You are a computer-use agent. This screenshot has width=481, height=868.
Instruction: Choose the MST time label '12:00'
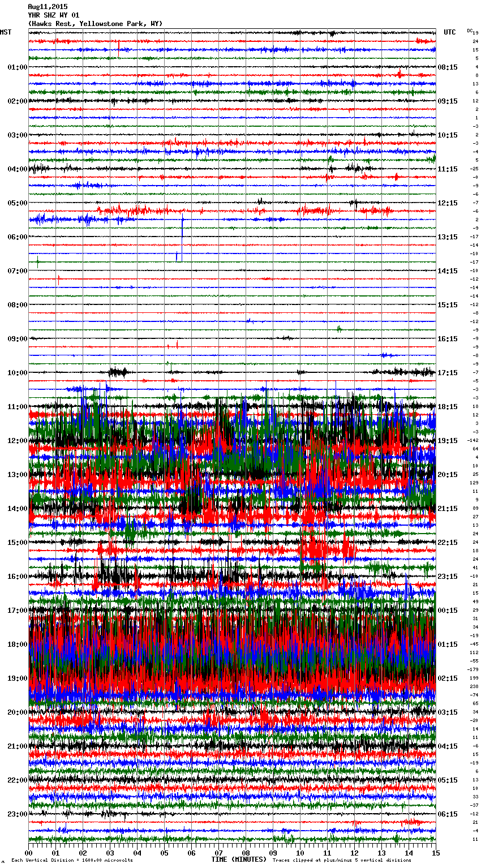pos(18,441)
